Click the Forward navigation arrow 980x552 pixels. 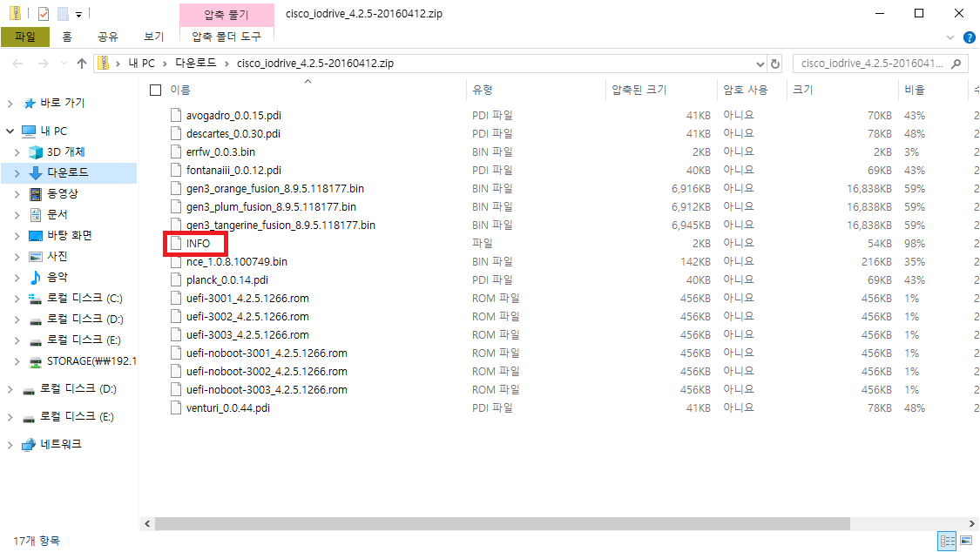coord(44,63)
